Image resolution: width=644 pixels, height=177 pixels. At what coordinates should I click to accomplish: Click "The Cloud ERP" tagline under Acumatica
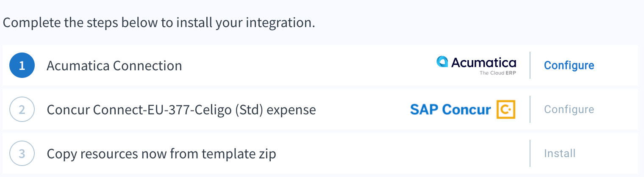[x=498, y=73]
